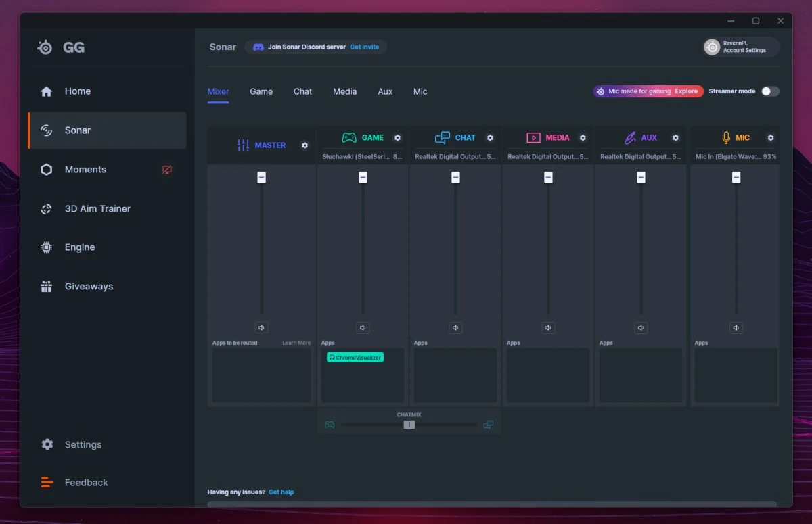Image resolution: width=812 pixels, height=524 pixels.
Task: Click the ChatMix slider handle
Action: pos(409,425)
